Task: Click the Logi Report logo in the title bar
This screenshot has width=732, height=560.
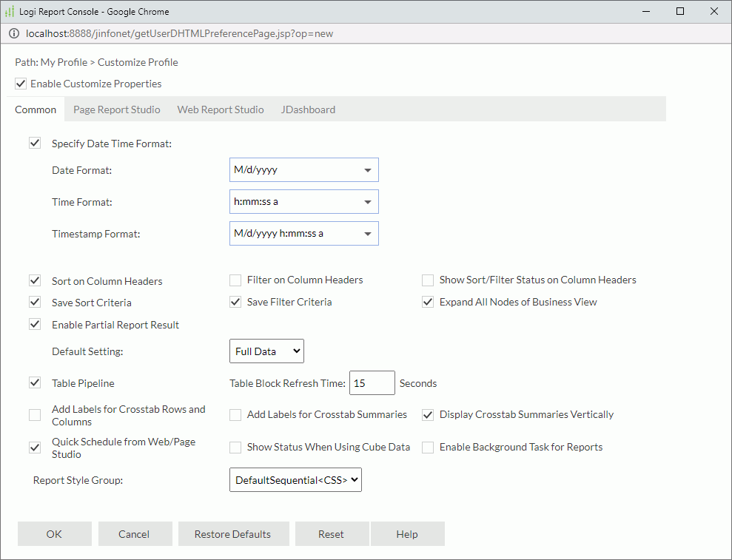Action: tap(10, 11)
